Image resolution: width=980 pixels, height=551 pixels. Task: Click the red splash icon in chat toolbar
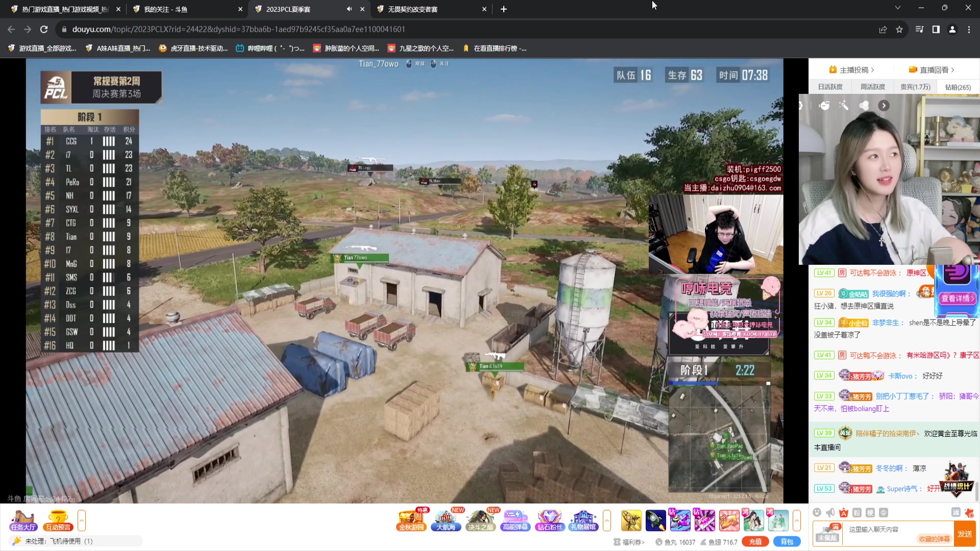coord(969,513)
